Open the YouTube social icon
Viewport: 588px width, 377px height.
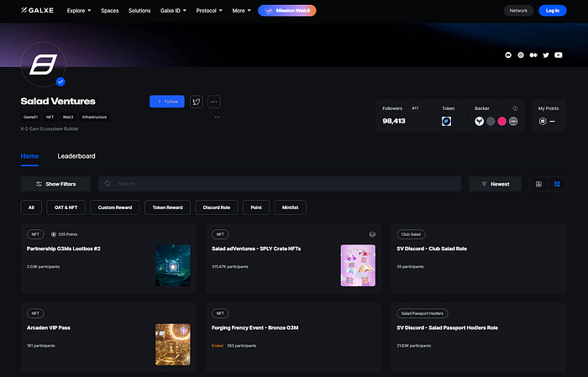tap(559, 55)
